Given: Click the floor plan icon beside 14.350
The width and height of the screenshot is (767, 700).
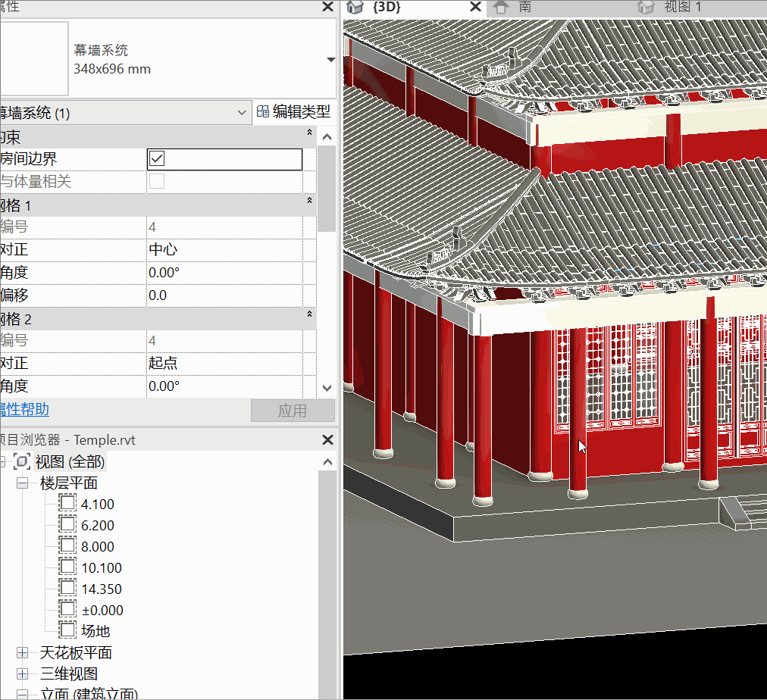Looking at the screenshot, I should tap(67, 589).
